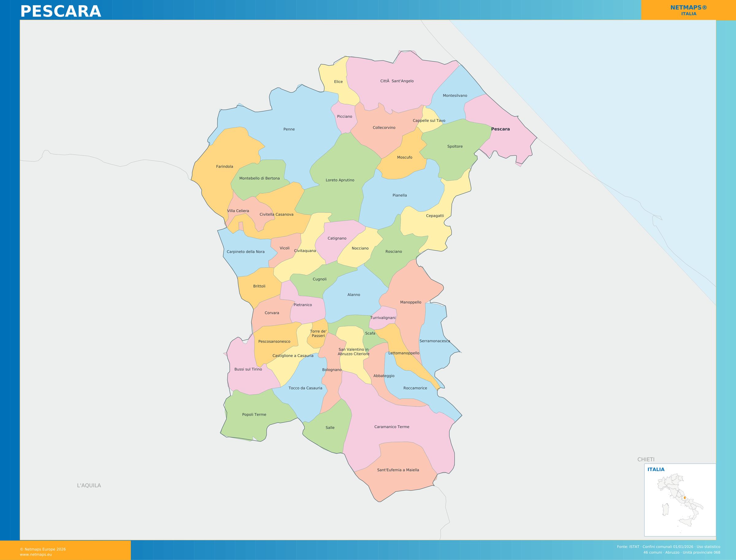Select the Cappelle sul Tavo label
Image resolution: width=736 pixels, height=560 pixels.
[429, 121]
